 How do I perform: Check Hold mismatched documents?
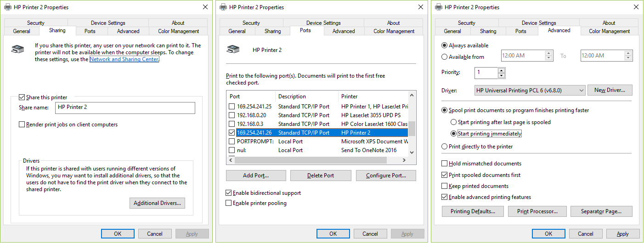(x=444, y=164)
